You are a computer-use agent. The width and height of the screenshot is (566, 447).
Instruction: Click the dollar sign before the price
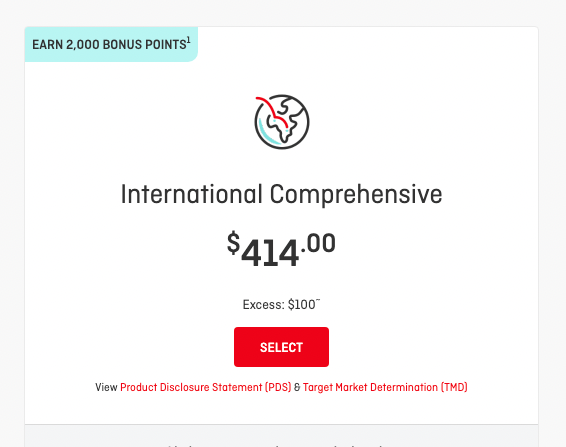(x=234, y=243)
